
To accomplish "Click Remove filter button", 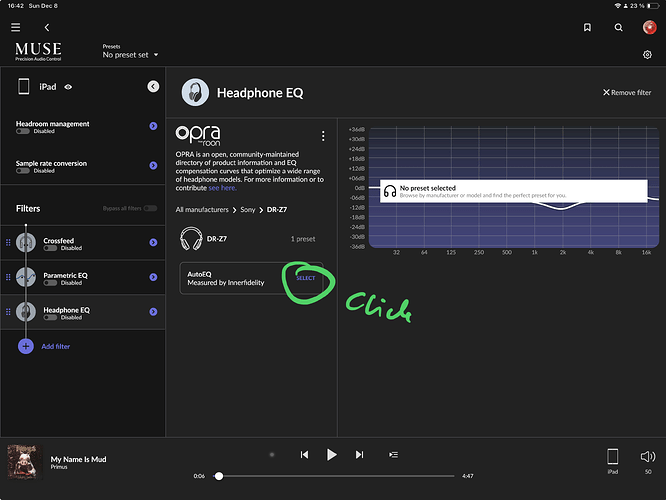I will pyautogui.click(x=627, y=93).
